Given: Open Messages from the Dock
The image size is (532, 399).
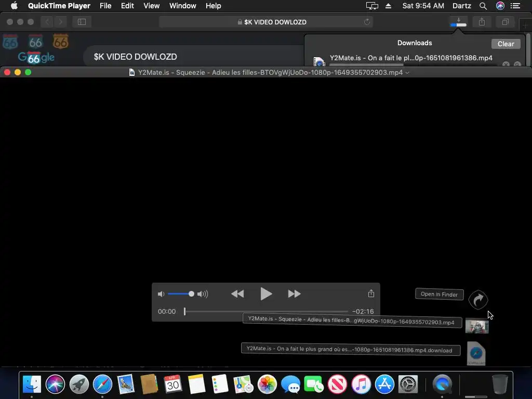Looking at the screenshot, I should [x=290, y=385].
